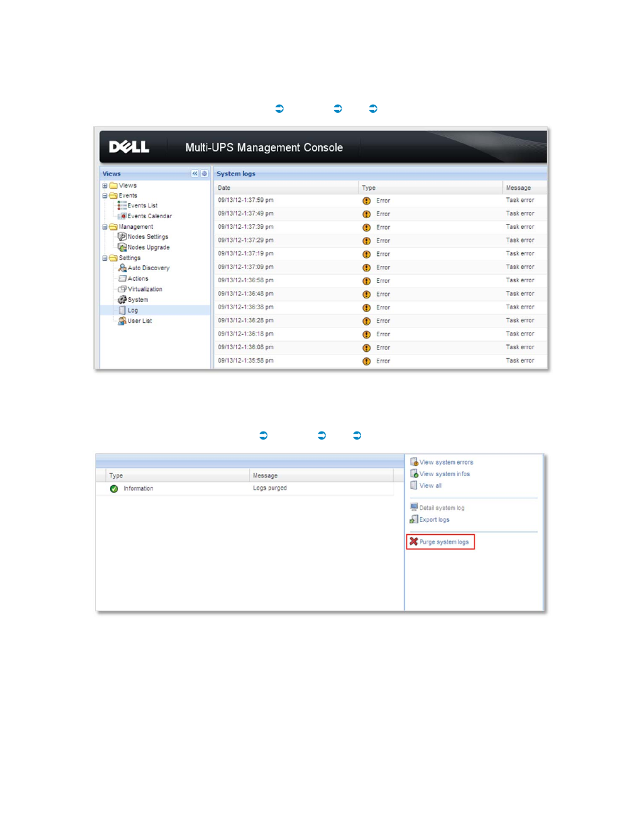644x834 pixels.
Task: Sort System logs by Type column header
Action: click(430, 188)
